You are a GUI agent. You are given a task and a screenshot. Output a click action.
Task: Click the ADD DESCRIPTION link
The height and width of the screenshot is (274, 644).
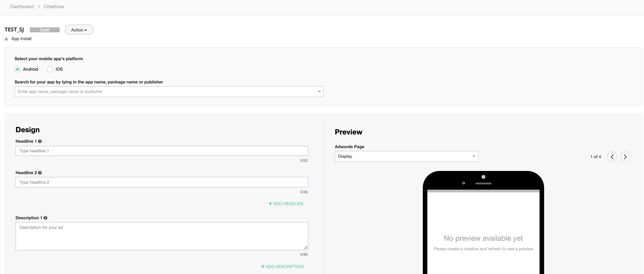[284, 266]
